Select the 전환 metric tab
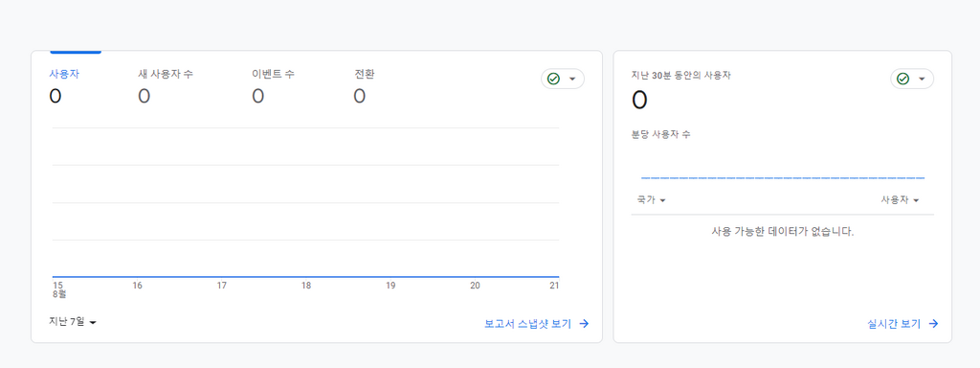This screenshot has width=980, height=368. (x=365, y=85)
